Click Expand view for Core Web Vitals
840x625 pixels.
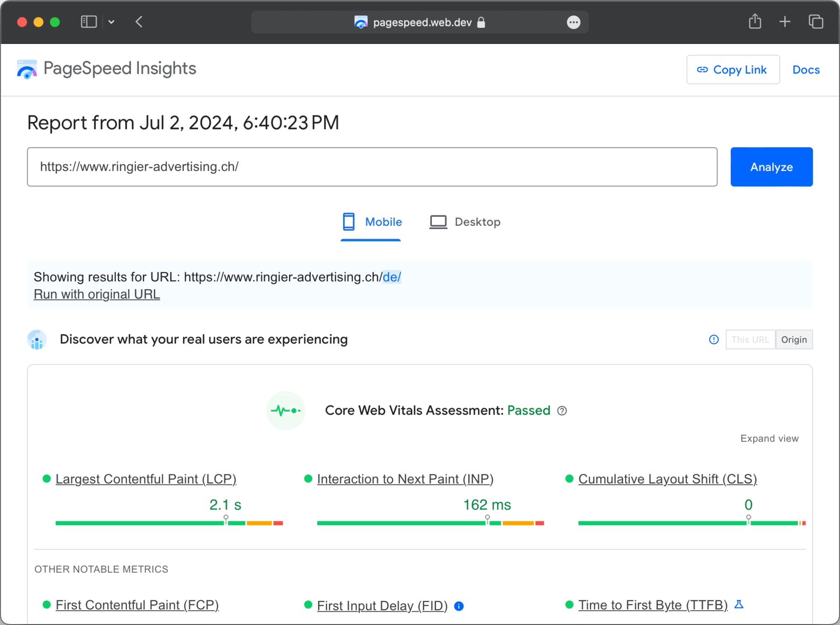[x=769, y=438]
